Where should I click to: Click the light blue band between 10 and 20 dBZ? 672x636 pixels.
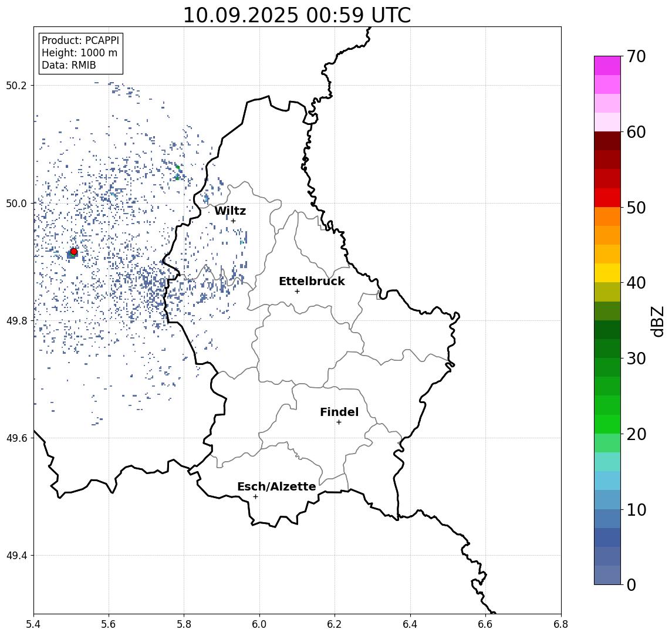pos(607,481)
